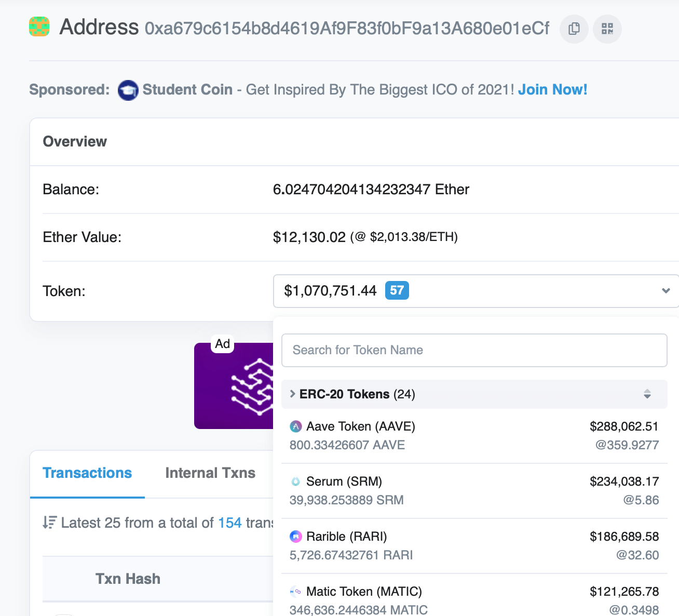This screenshot has width=679, height=616.
Task: Click the Rarible token logo
Action: [295, 537]
